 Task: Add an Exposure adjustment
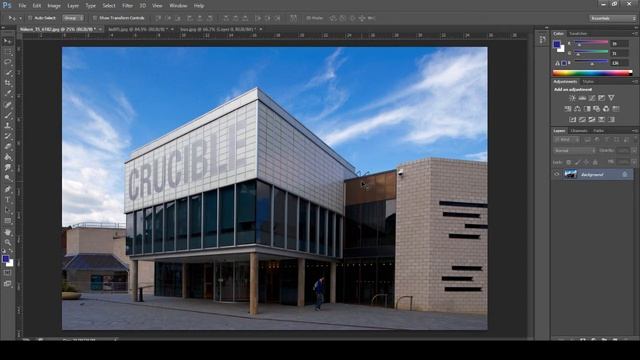[602, 98]
